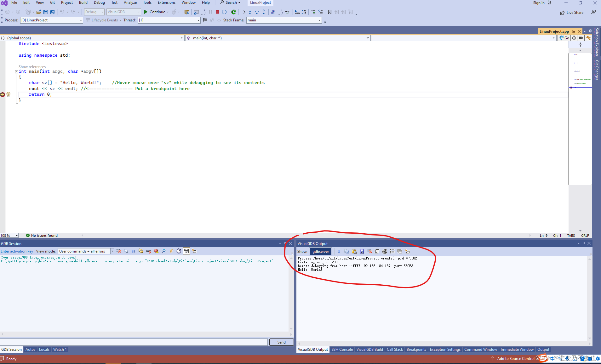
Task: Collapse the main function code block
Action: 16,72
